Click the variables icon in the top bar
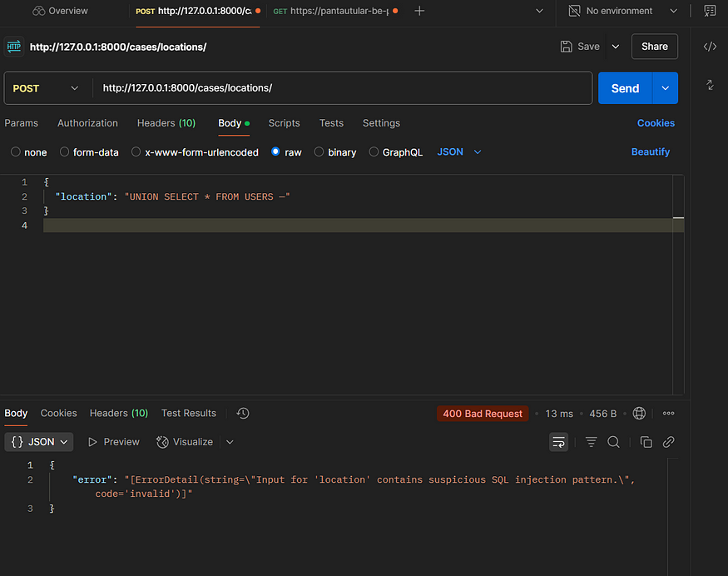The image size is (728, 576). coord(710,11)
